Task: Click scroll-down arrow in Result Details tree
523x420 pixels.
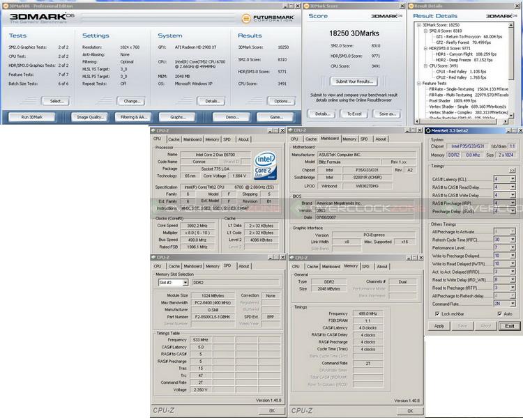Action: (x=510, y=116)
